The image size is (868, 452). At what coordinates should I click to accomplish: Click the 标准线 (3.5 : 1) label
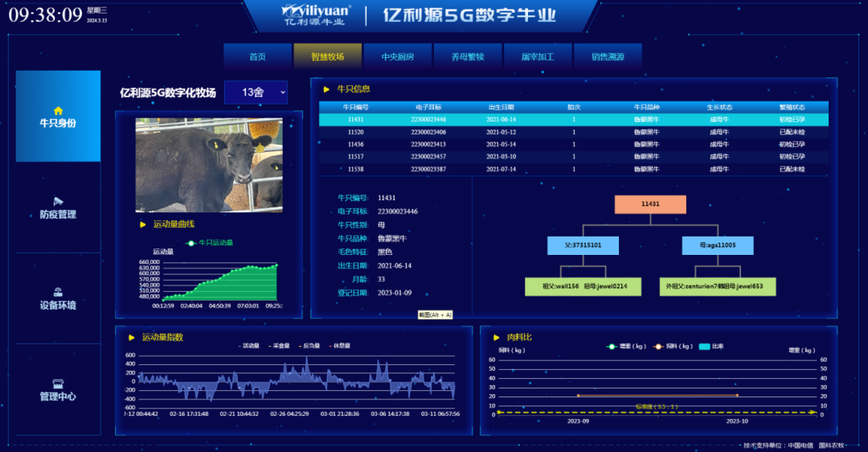coord(657,407)
